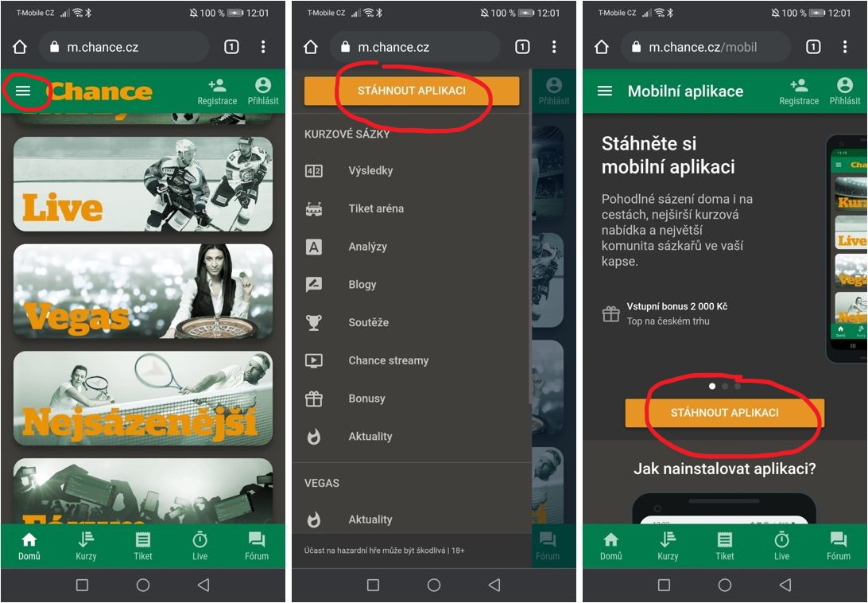
Task: Select the Bonusy gift icon
Action: click(314, 399)
